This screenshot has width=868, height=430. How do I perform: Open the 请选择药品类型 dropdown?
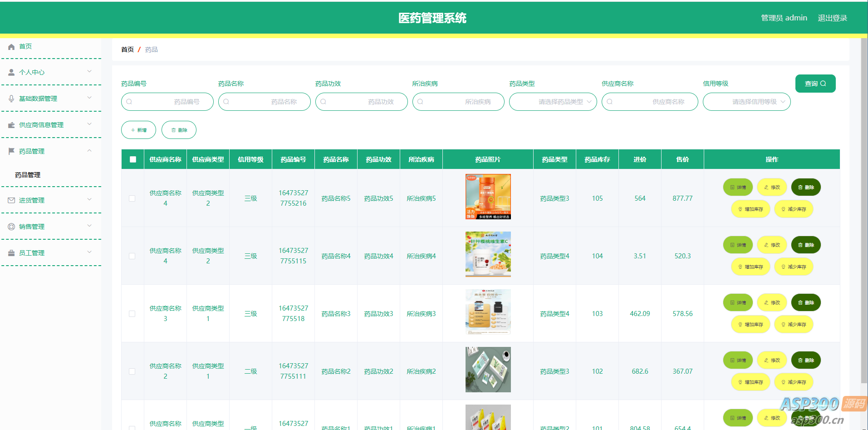[553, 102]
